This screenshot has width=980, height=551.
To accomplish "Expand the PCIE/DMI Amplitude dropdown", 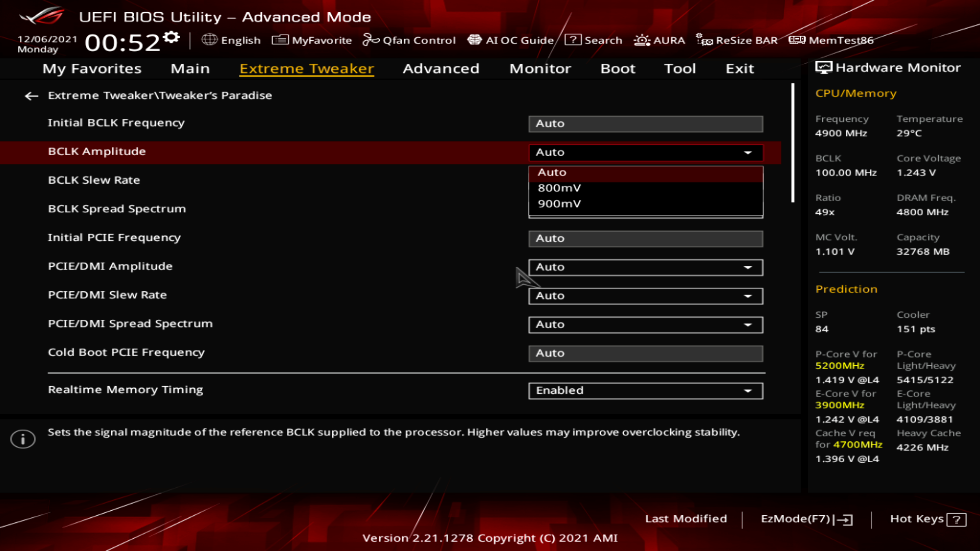I will coord(645,267).
